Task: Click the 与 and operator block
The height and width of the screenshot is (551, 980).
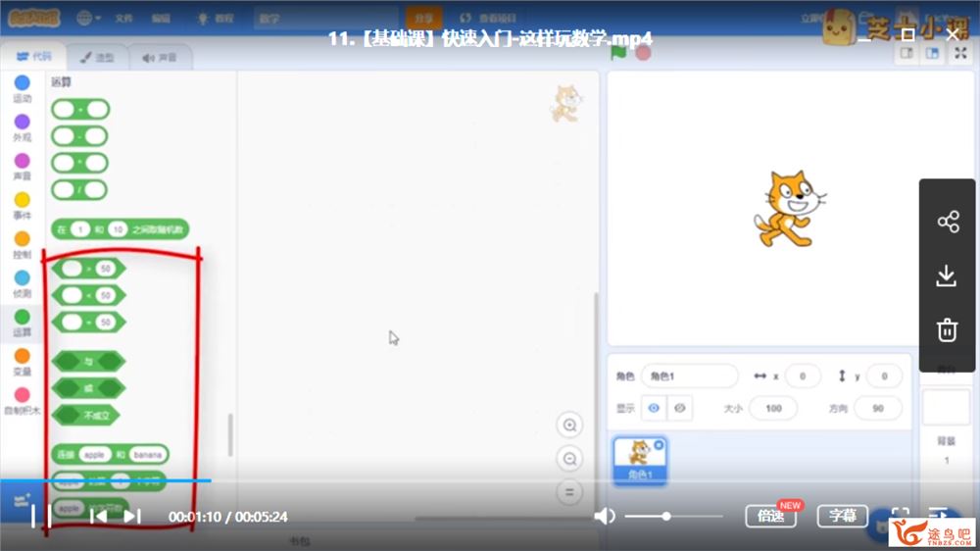Action: (x=89, y=362)
